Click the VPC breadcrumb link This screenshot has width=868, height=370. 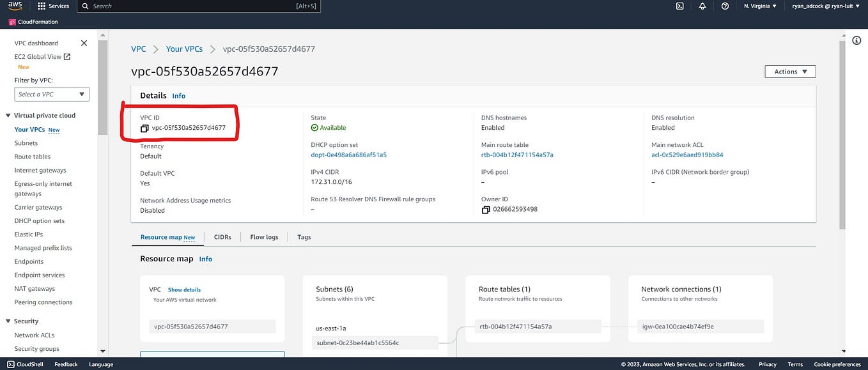(x=139, y=49)
